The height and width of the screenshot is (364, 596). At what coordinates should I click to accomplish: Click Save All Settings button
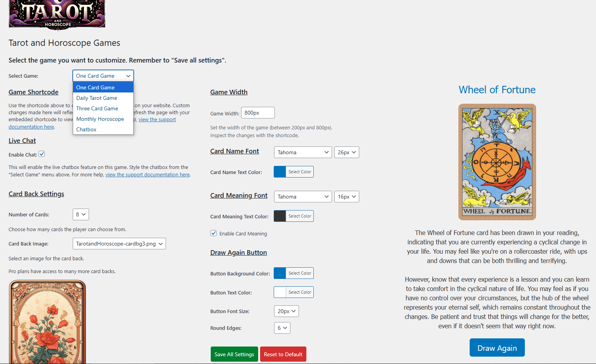coord(234,354)
